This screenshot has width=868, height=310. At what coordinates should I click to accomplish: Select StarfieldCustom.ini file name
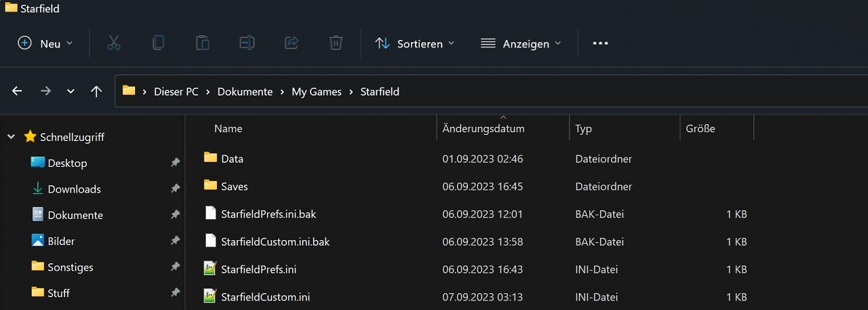point(265,297)
